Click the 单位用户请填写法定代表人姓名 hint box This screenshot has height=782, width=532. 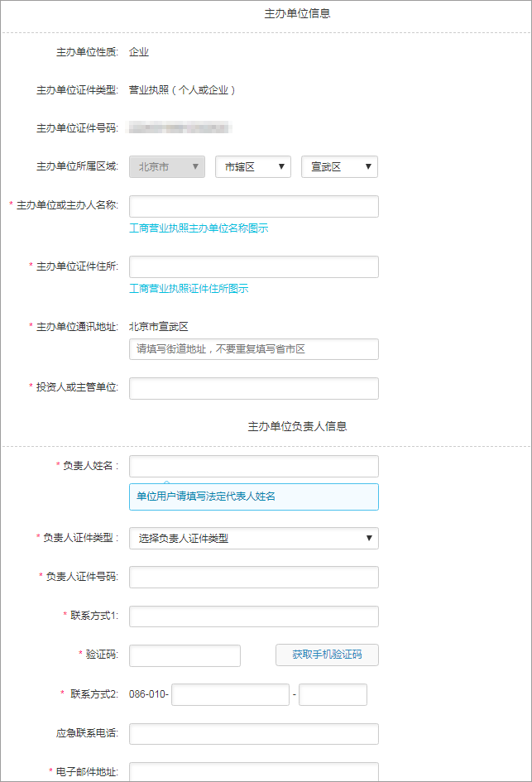click(254, 497)
